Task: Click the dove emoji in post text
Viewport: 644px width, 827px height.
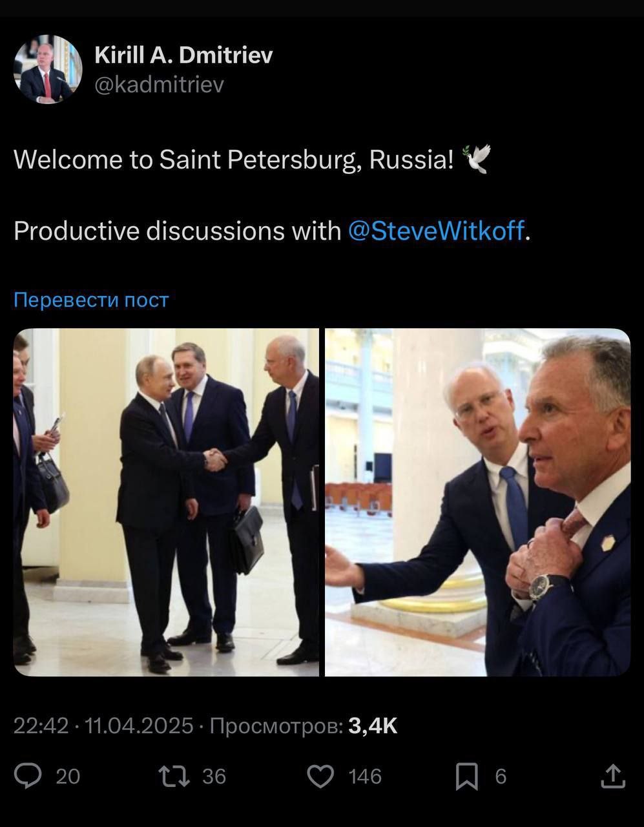Action: point(477,159)
